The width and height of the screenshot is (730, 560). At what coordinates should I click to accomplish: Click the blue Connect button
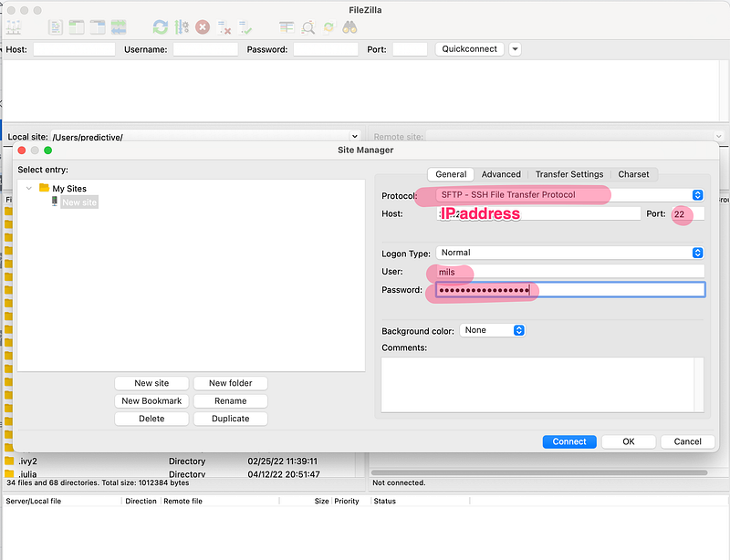(x=569, y=441)
